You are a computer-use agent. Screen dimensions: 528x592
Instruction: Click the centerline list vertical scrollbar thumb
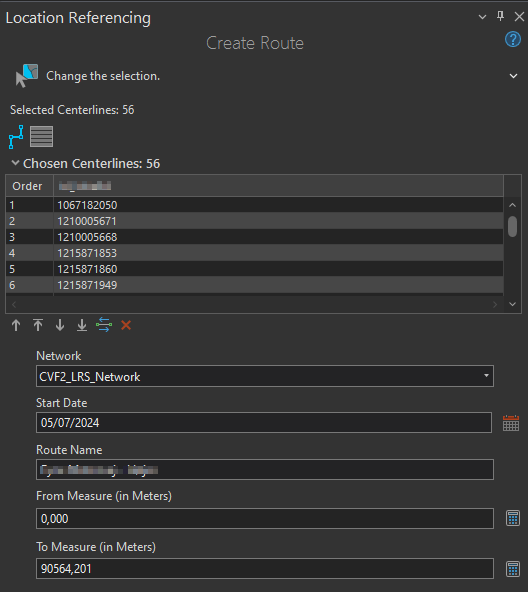point(513,226)
